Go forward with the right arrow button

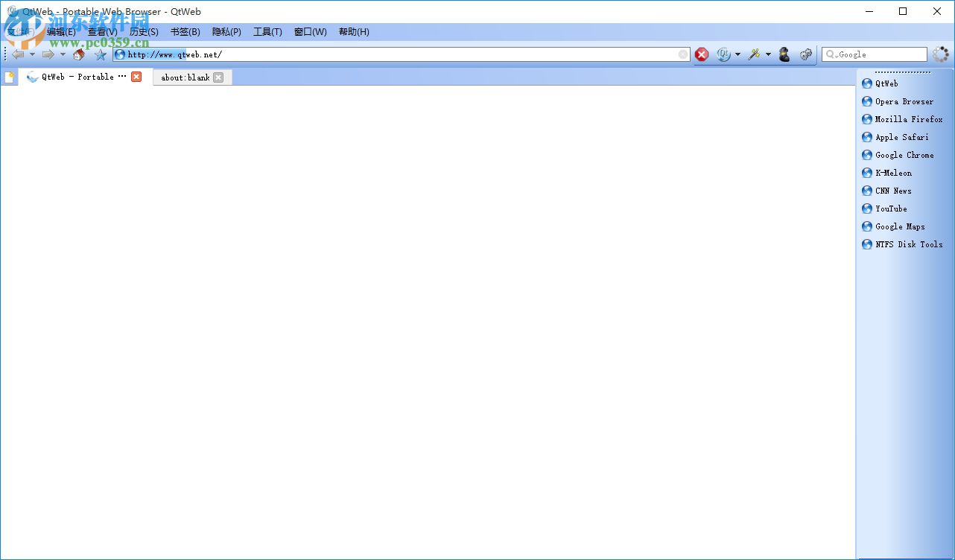pos(48,54)
